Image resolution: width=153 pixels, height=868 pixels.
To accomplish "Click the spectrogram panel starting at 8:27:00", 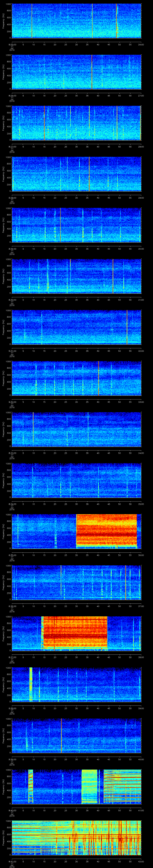I will click(x=77, y=123).
